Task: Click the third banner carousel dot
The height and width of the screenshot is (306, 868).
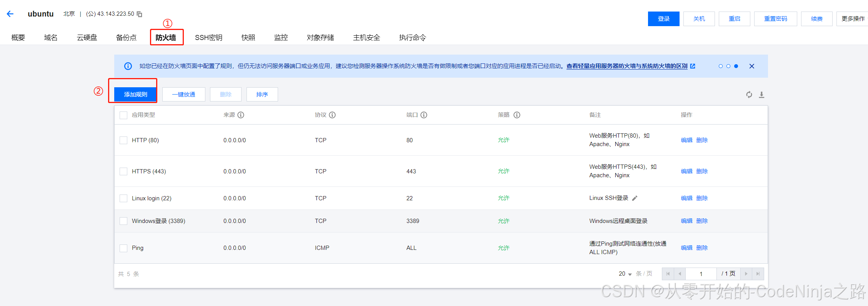Action: [x=736, y=66]
